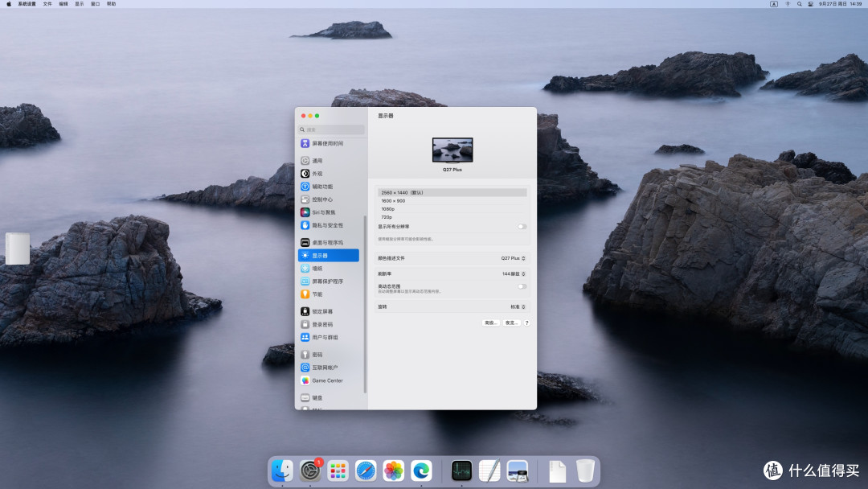
Task: Open the 颜色描述文件 Q27 Plus dropdown
Action: coord(513,258)
